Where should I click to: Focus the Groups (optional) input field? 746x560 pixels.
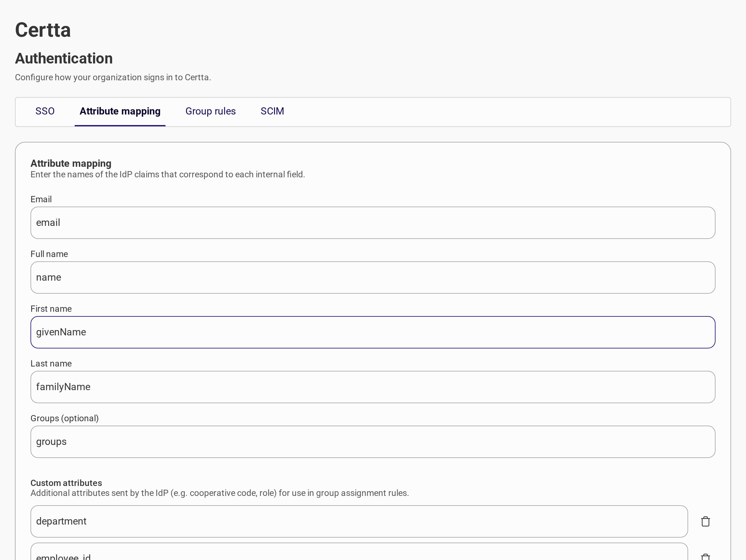[x=373, y=441]
